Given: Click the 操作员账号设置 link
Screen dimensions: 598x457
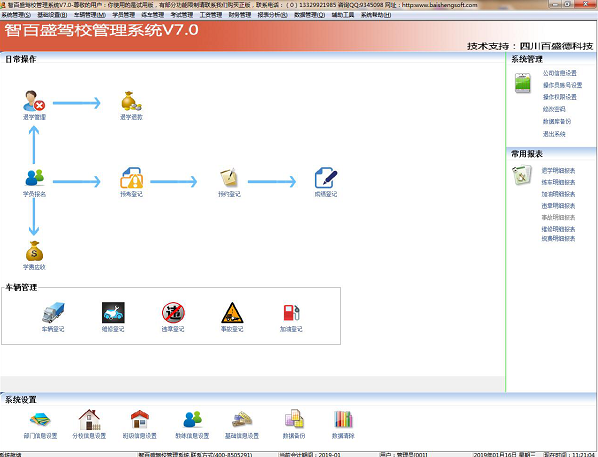Looking at the screenshot, I should (563, 85).
